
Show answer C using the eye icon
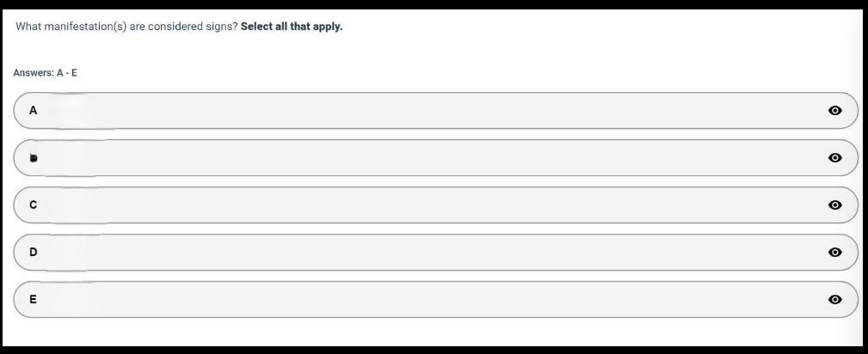coord(834,205)
